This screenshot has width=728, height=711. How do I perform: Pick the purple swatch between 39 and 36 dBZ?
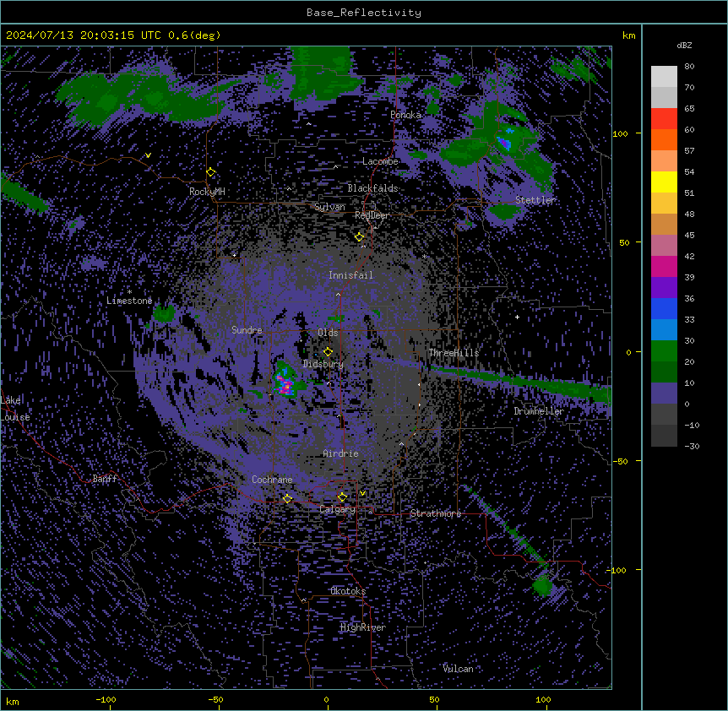click(x=664, y=288)
